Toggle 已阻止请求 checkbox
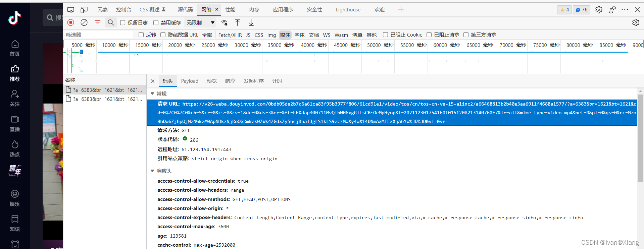Screen dimensions: 644x249 click(x=429, y=35)
